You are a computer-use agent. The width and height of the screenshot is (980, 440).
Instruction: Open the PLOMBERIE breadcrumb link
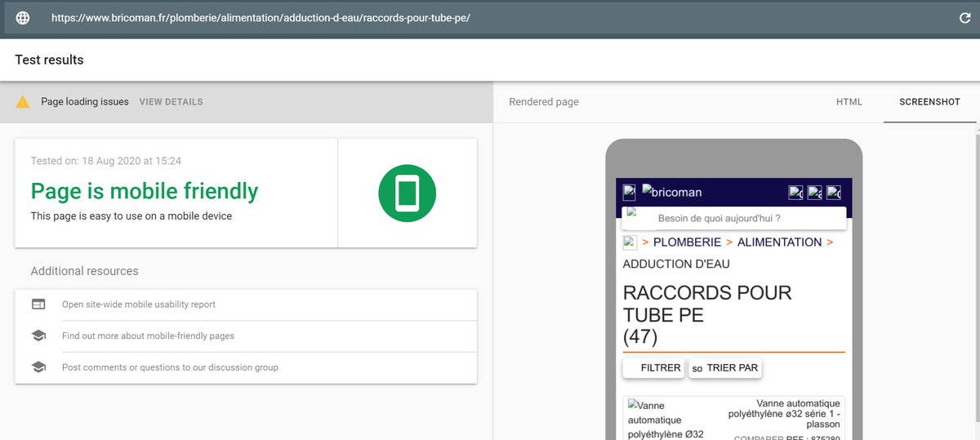point(687,242)
